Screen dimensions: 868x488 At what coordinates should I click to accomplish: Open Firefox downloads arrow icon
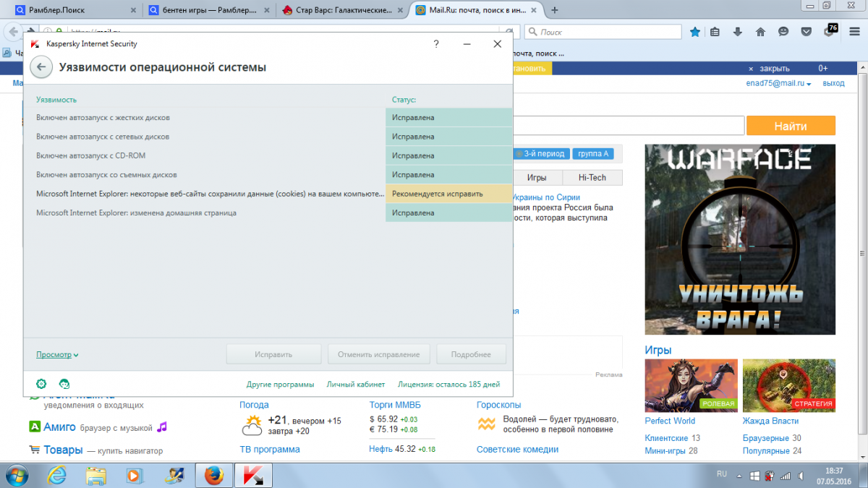point(738,32)
